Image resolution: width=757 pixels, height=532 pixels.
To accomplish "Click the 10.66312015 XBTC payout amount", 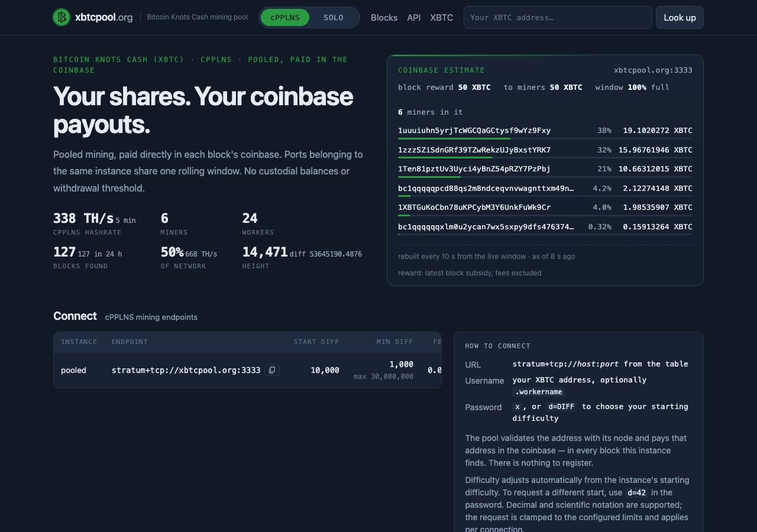I will click(x=655, y=169).
